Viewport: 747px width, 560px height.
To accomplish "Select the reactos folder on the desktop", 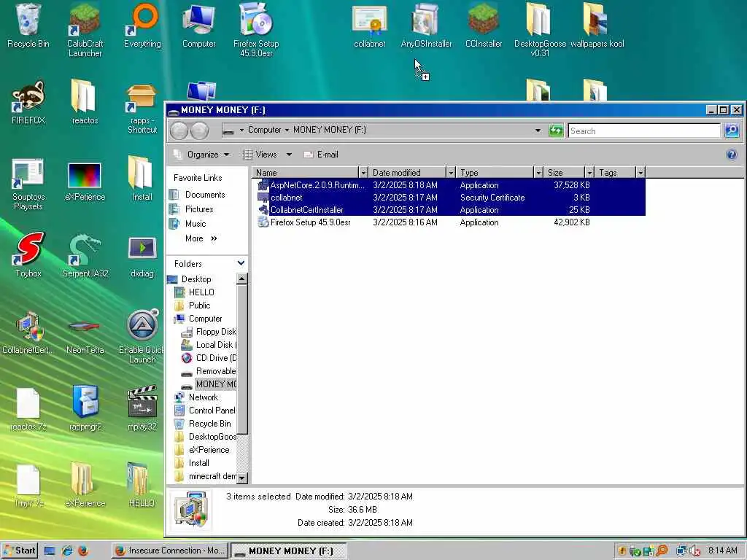I will coord(85,102).
